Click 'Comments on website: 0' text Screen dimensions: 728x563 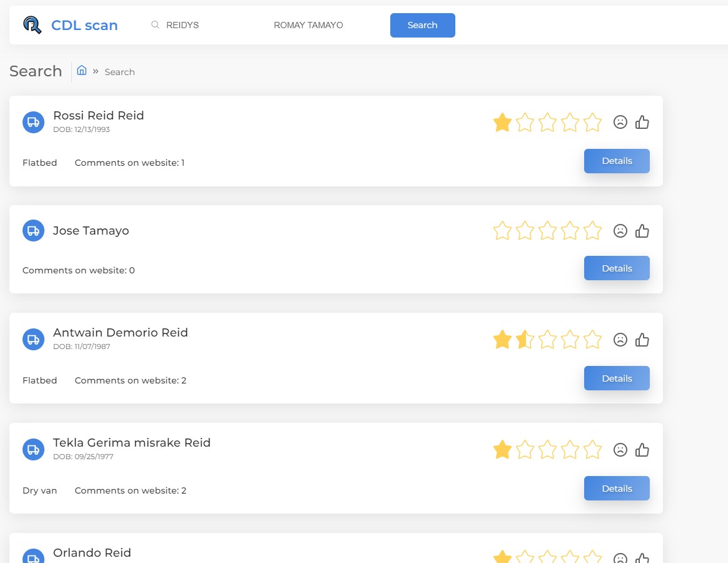(x=78, y=270)
